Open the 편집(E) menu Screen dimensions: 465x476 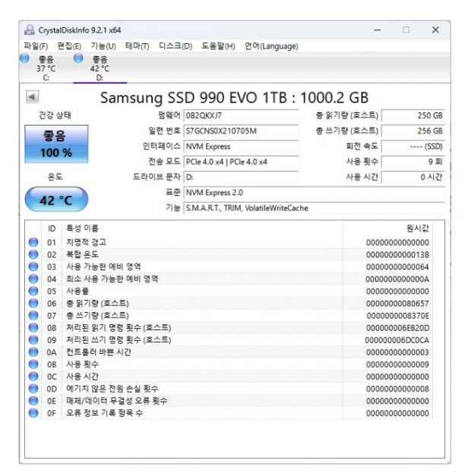[69, 46]
